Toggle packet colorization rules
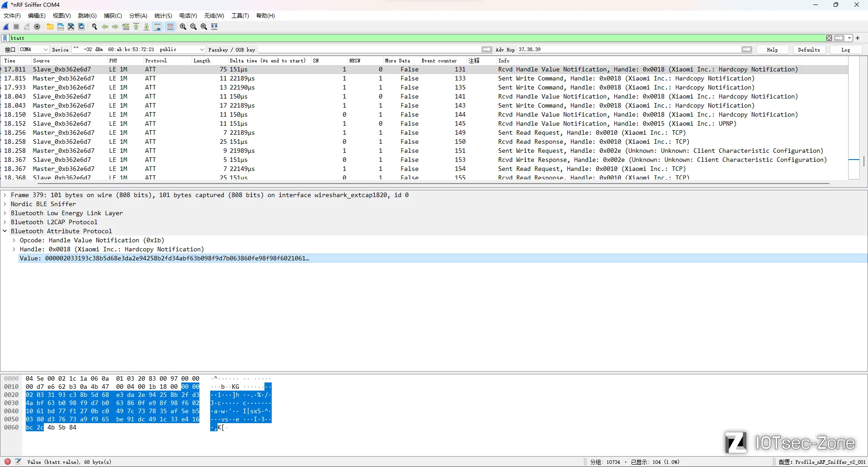This screenshot has height=467, width=868. 170,27
